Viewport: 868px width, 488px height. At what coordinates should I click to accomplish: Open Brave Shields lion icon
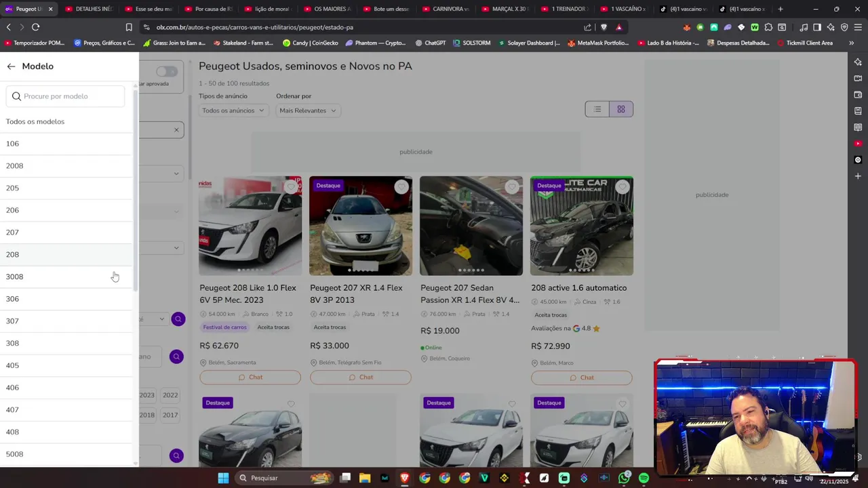pyautogui.click(x=604, y=27)
